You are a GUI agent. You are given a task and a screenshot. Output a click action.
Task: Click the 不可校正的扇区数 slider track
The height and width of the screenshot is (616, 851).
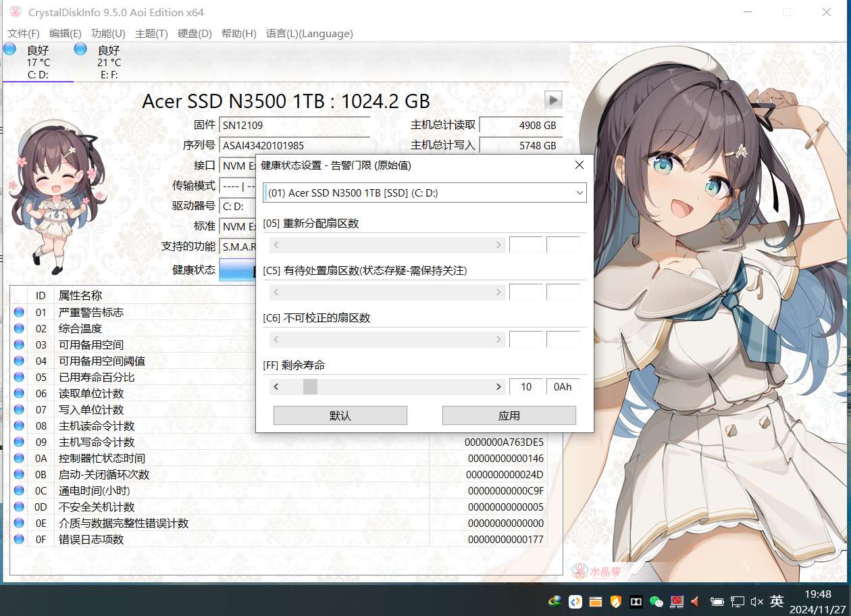click(x=388, y=339)
